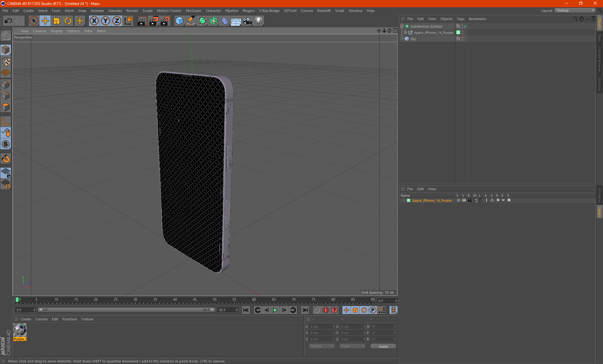The width and height of the screenshot is (603, 364).
Task: Go to start of animation
Action: [x=246, y=310]
